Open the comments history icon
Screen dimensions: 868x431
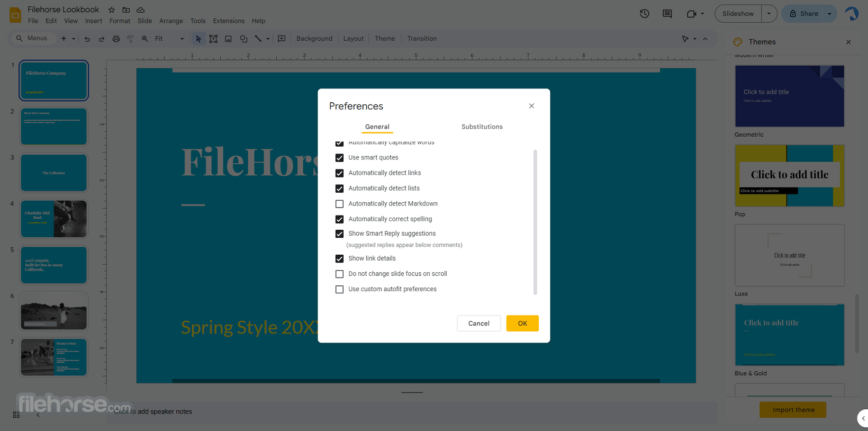click(667, 14)
